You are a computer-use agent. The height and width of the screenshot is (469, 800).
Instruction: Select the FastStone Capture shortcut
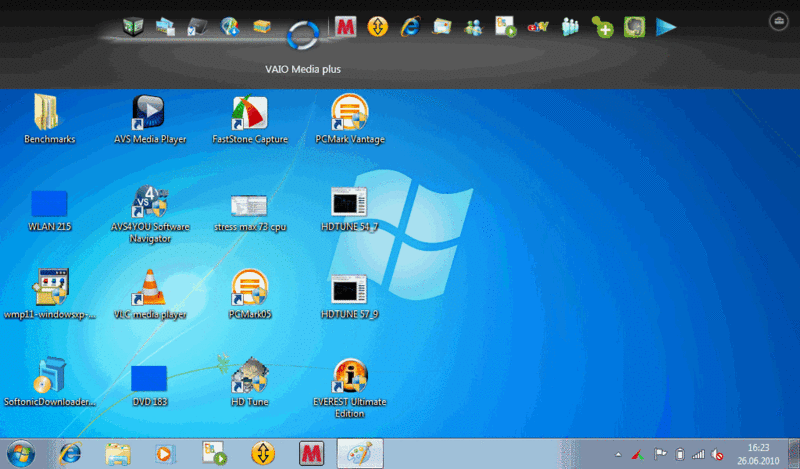click(x=249, y=119)
